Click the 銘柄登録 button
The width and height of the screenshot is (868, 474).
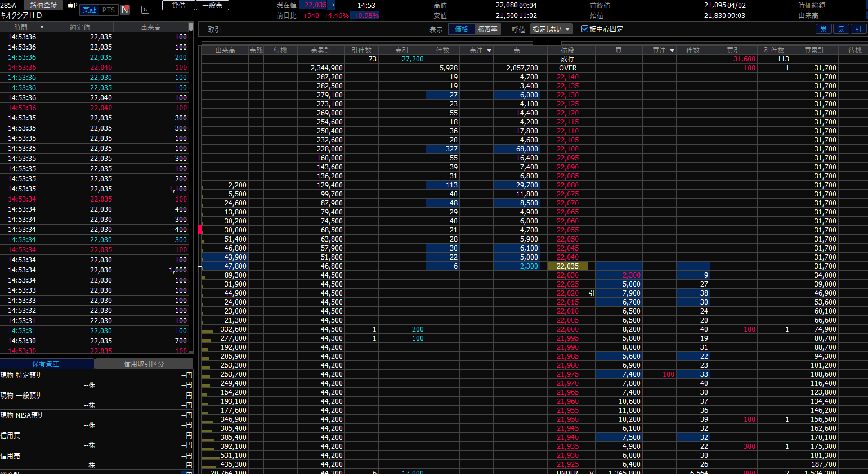point(43,5)
